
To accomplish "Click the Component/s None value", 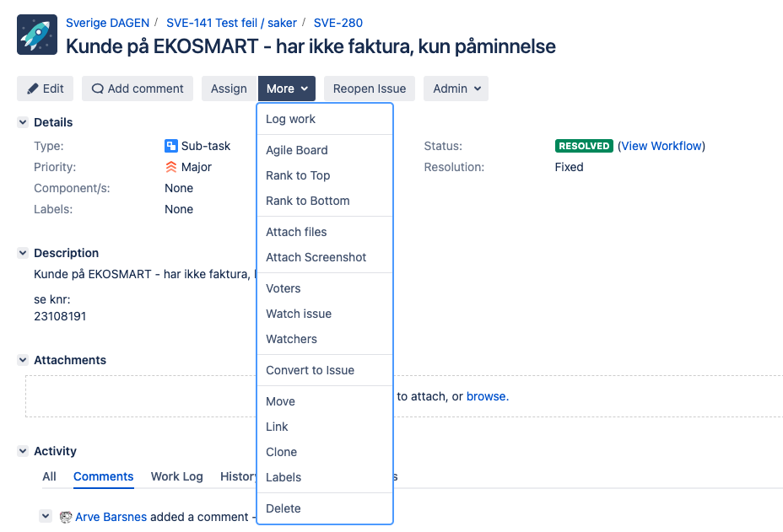I will pos(179,188).
